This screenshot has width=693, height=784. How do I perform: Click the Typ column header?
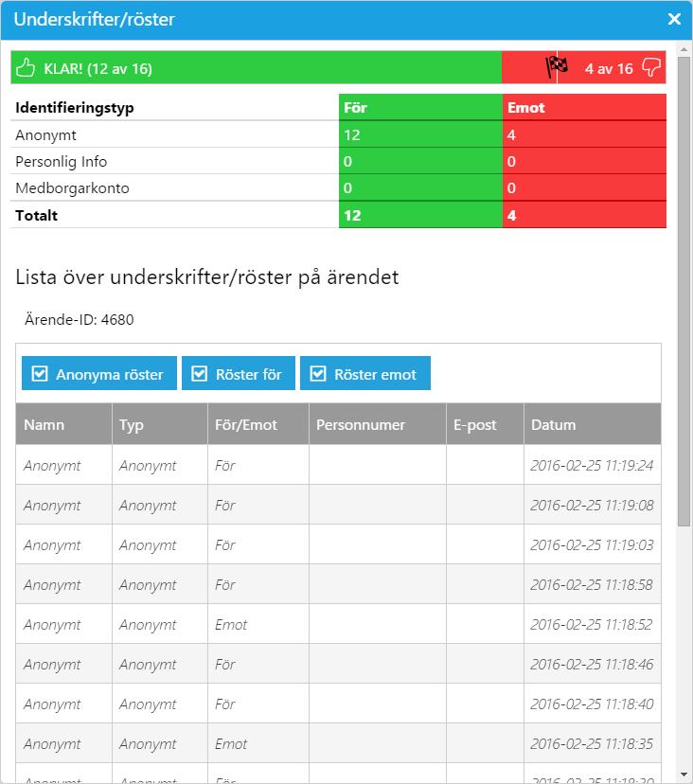[x=160, y=424]
